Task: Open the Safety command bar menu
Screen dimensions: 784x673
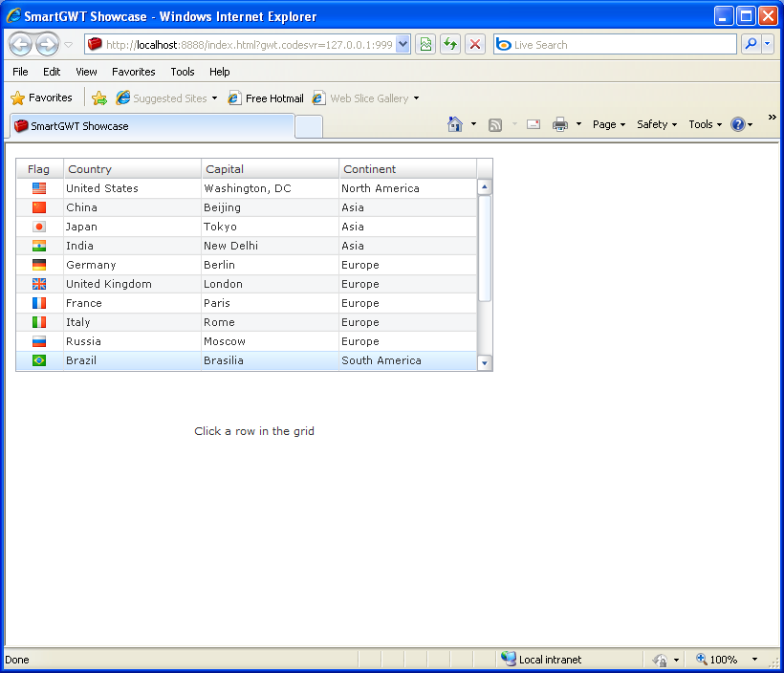Action: point(657,124)
